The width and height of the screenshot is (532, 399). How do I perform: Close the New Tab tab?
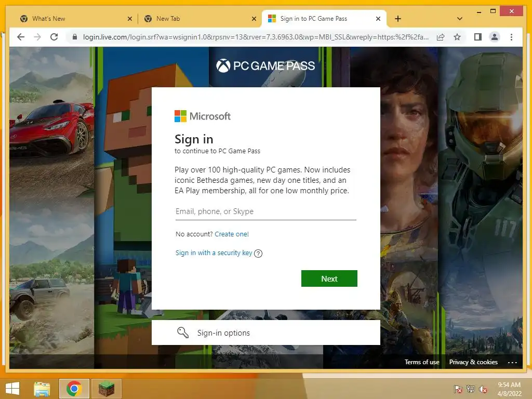pyautogui.click(x=254, y=19)
